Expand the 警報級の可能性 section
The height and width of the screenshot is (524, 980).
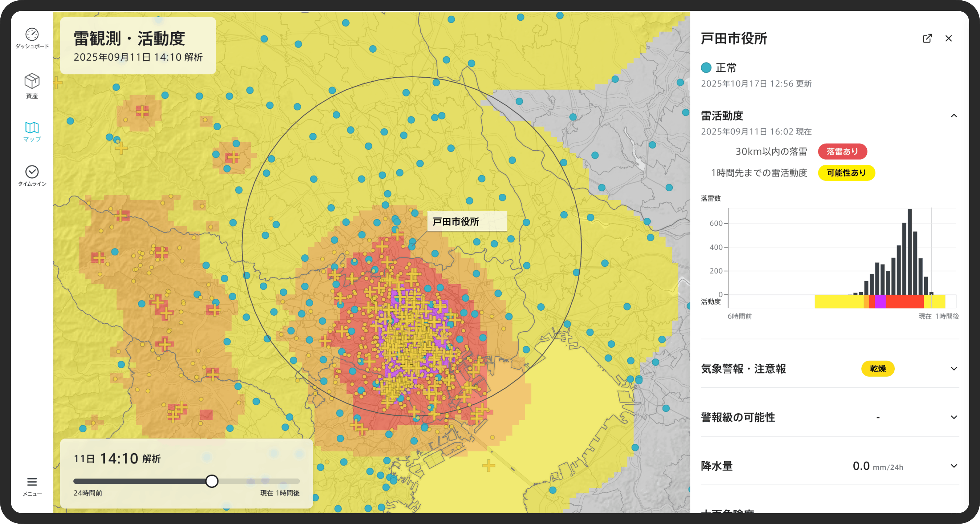click(x=954, y=418)
